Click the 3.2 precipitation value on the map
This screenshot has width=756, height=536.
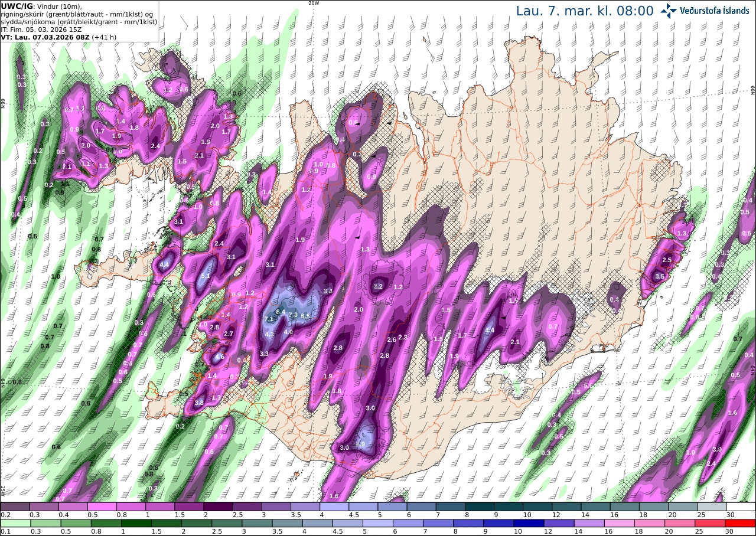tap(379, 287)
